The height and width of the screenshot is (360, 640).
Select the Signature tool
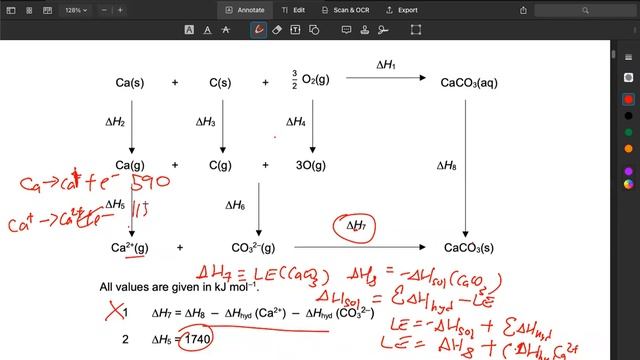pos(383,30)
